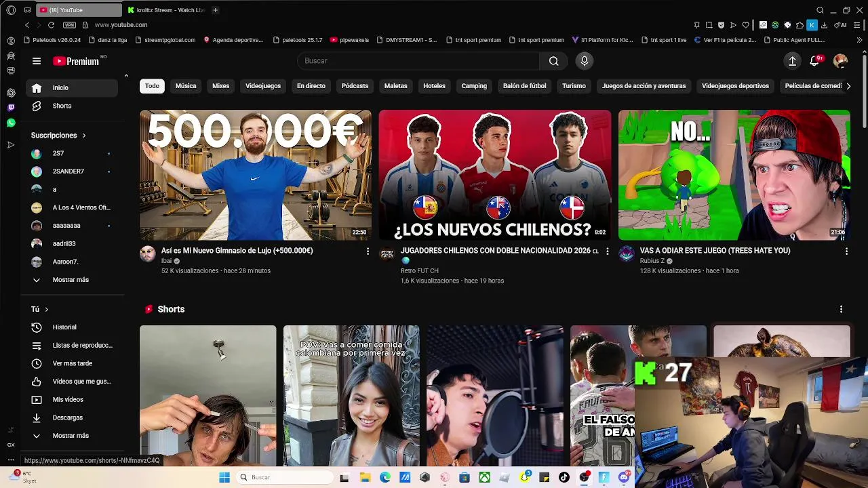The height and width of the screenshot is (488, 868).
Task: Click the Inicio item in sidebar
Action: coord(73,87)
